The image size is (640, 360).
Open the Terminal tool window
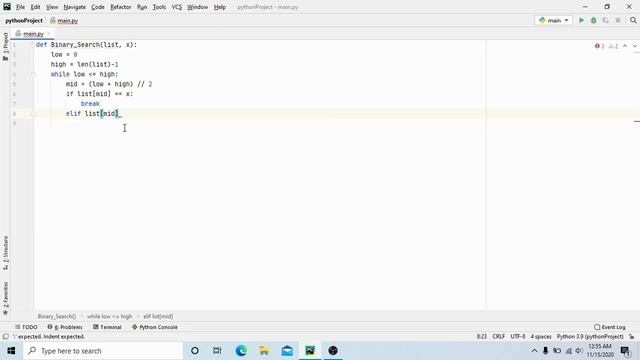[107, 327]
